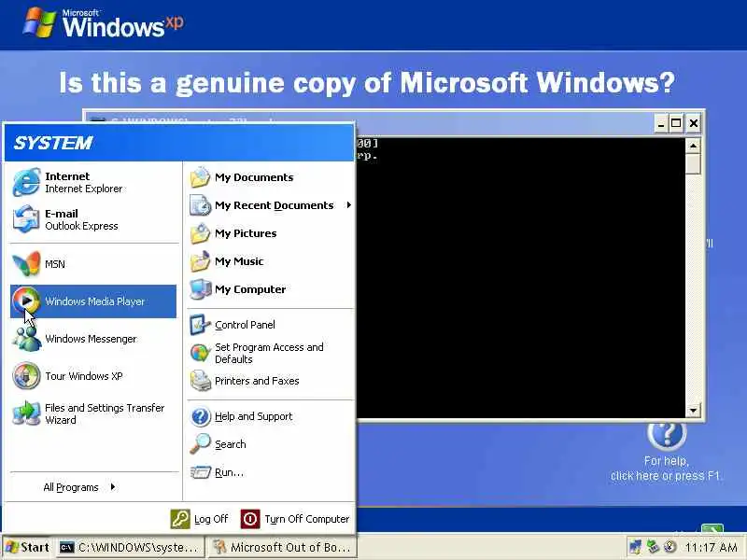Click third system tray icon near clock
Image resolution: width=747 pixels, height=560 pixels.
point(669,547)
